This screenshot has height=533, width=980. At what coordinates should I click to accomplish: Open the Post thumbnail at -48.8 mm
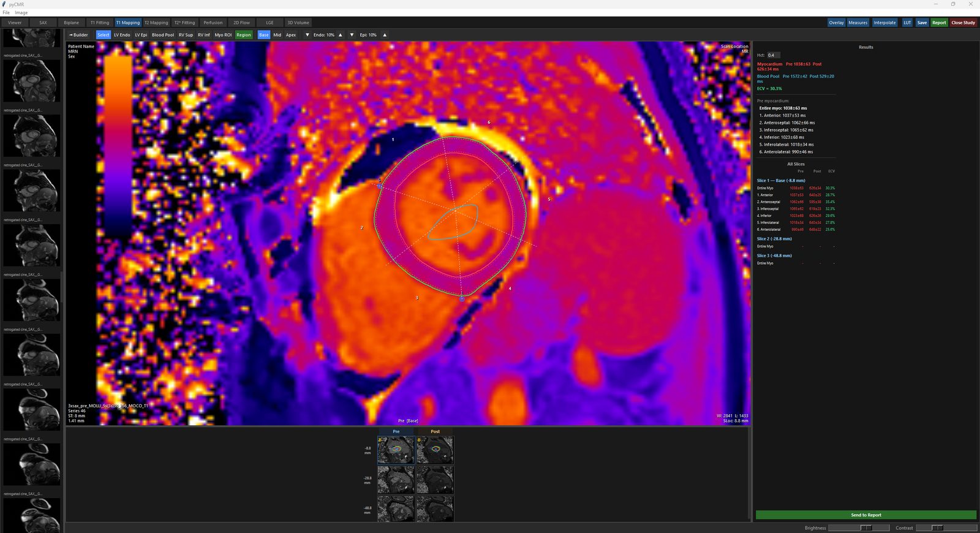435,509
